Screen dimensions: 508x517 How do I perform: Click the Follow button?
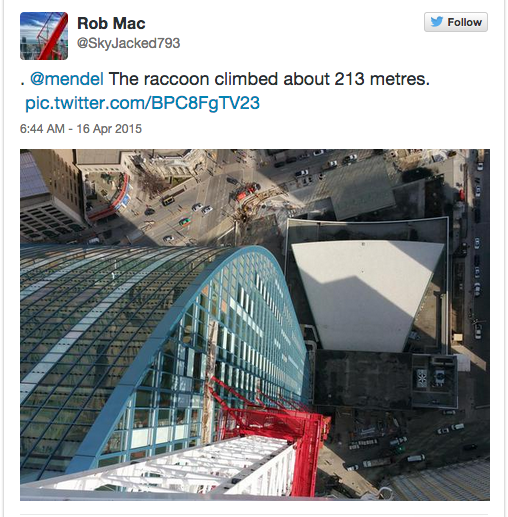click(456, 22)
